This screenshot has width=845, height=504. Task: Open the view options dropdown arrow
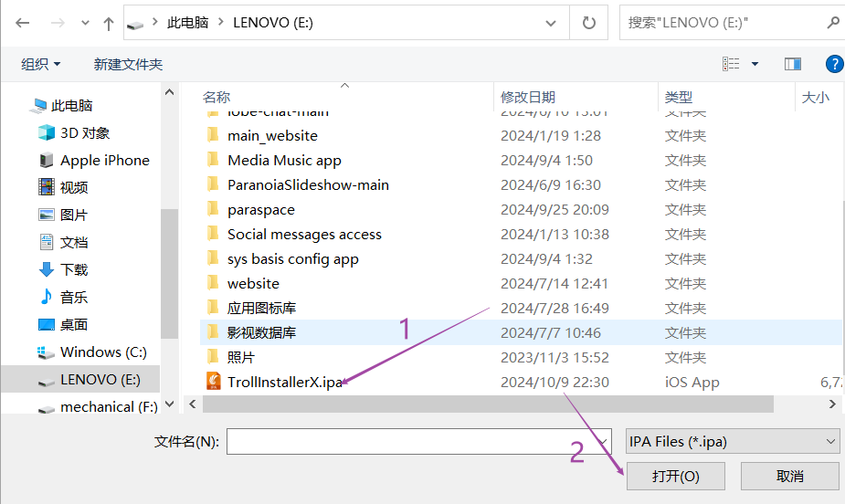point(755,64)
